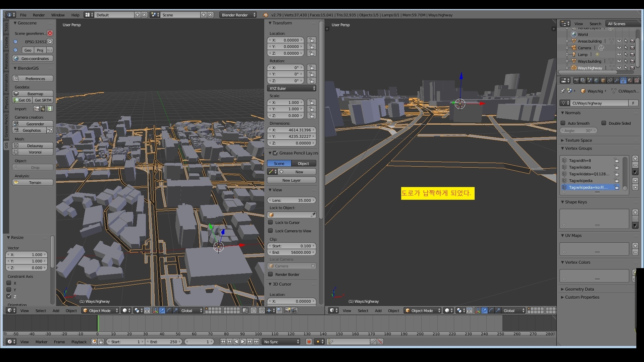644x362 pixels.
Task: Click OpenGL animation clapper icon in left viewport
Action: [x=294, y=311]
